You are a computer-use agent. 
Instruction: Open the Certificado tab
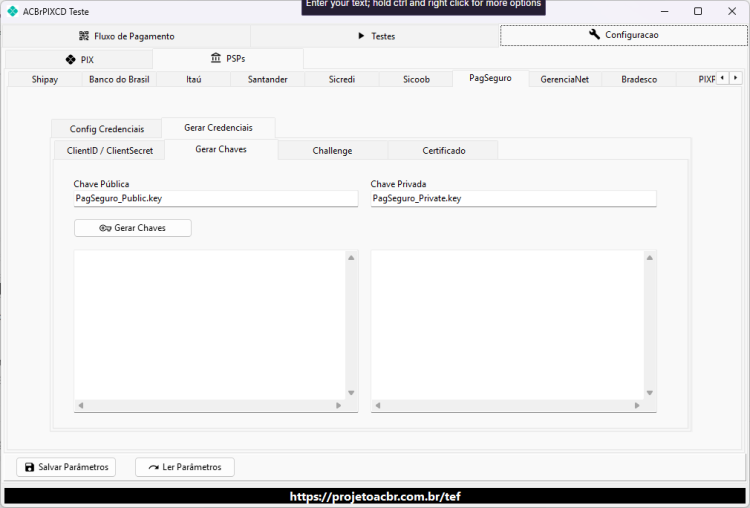click(443, 151)
